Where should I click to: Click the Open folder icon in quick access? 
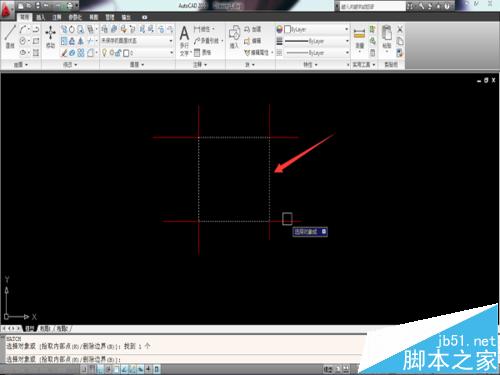[x=29, y=6]
